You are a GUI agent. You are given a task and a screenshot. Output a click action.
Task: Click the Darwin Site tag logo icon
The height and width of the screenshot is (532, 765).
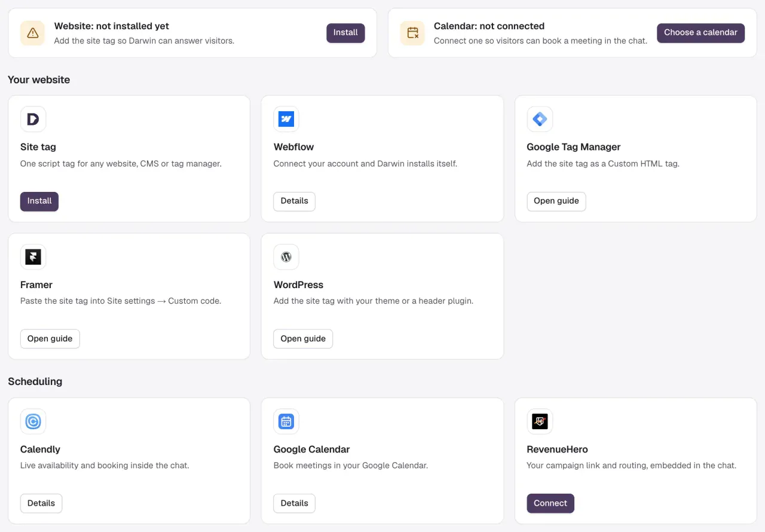[33, 119]
